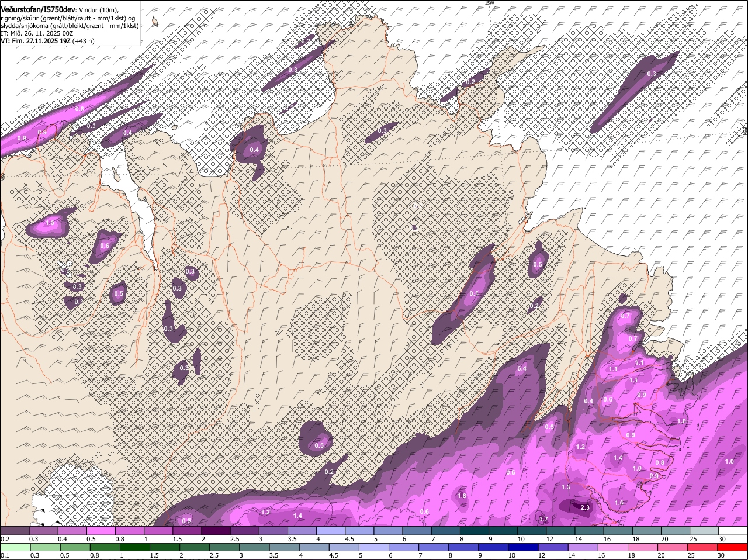The height and width of the screenshot is (560, 748).
Task: Click dark teal top swatch between 8 and 9
Action: (x=475, y=530)
